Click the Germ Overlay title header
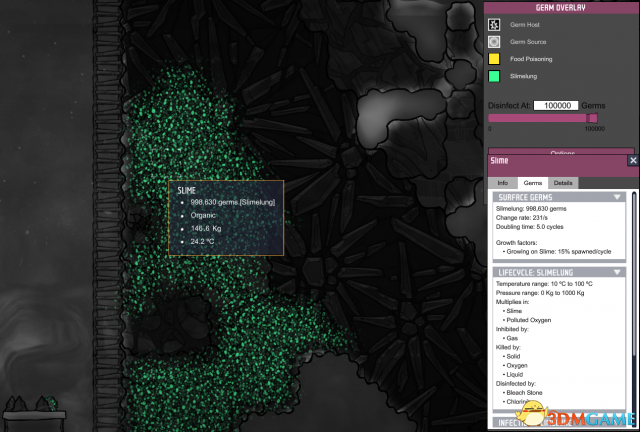Image resolution: width=640 pixels, height=432 pixels. pyautogui.click(x=561, y=8)
